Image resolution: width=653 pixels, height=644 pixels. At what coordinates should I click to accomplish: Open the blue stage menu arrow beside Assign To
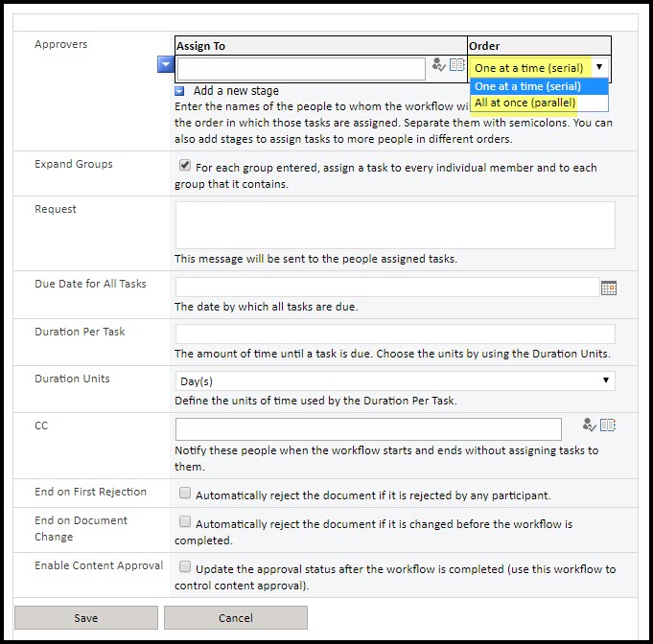166,64
